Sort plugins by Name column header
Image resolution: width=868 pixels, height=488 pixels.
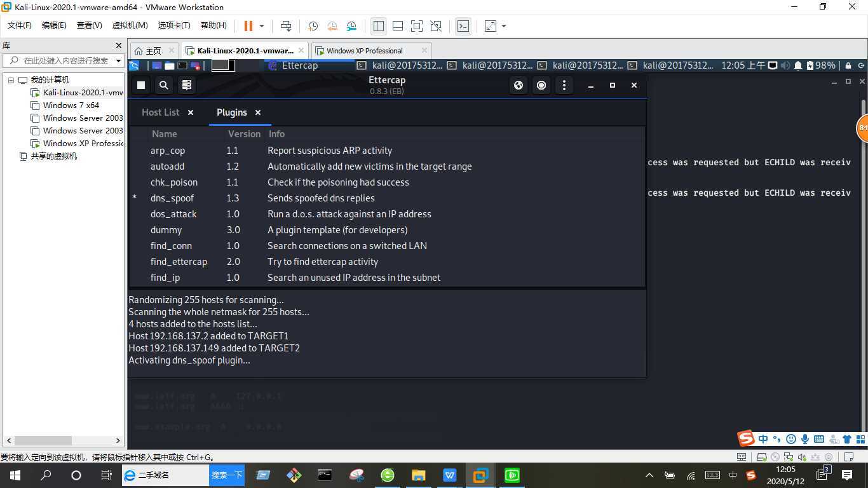(x=164, y=134)
